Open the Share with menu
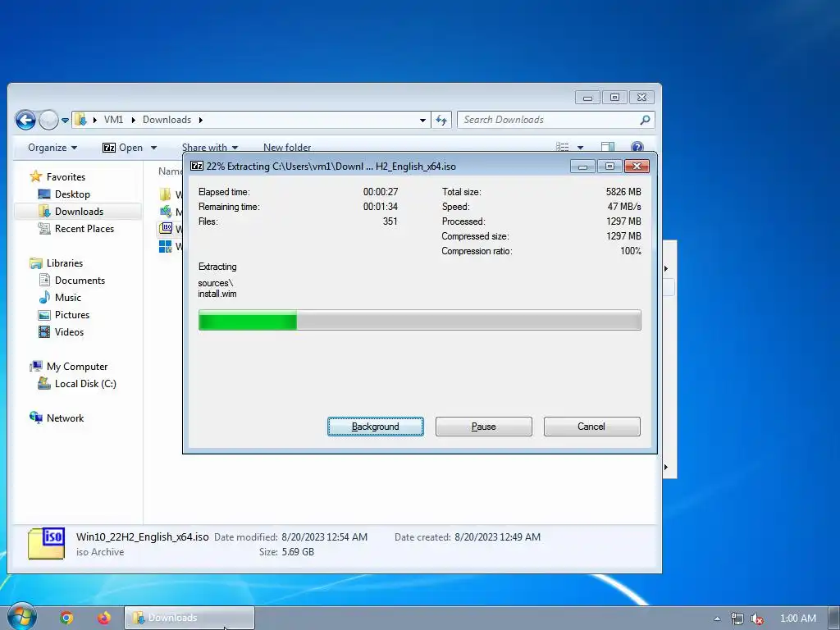Viewport: 840px width, 630px height. point(209,148)
